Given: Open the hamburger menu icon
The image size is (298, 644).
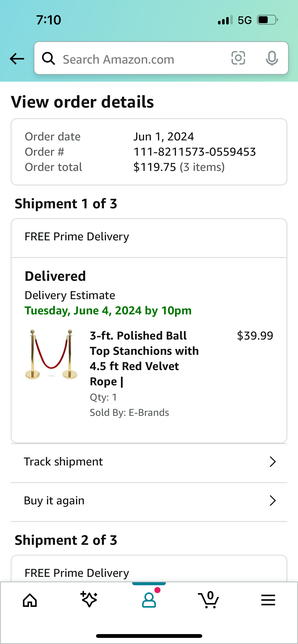Looking at the screenshot, I should point(268,600).
